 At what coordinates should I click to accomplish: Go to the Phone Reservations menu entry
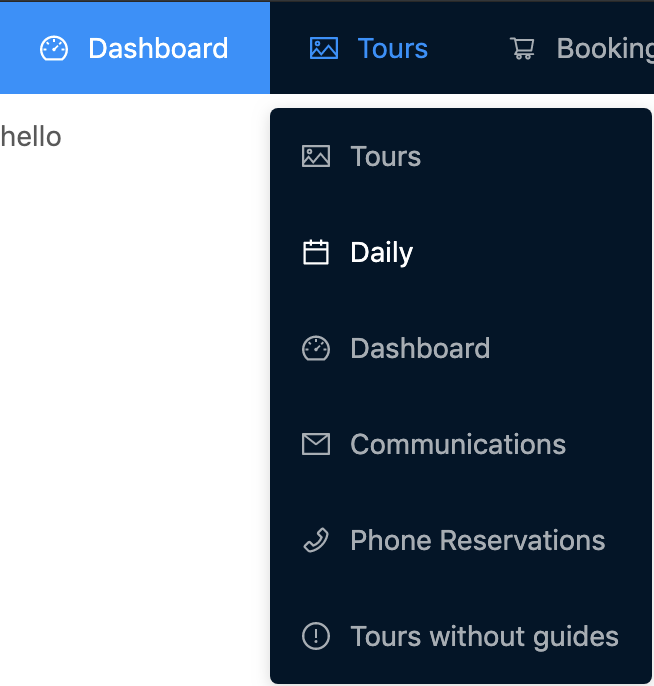(x=478, y=540)
